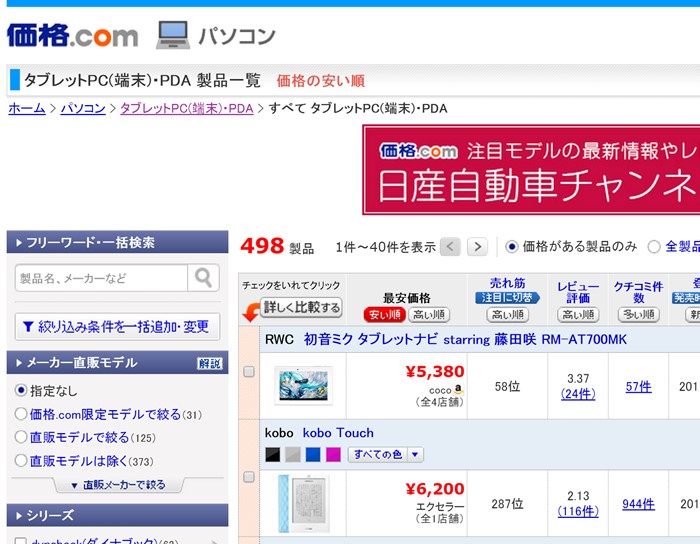Image resolution: width=700 pixels, height=544 pixels.
Task: Sort レビュー評価 by 高い順
Action: pyautogui.click(x=578, y=315)
